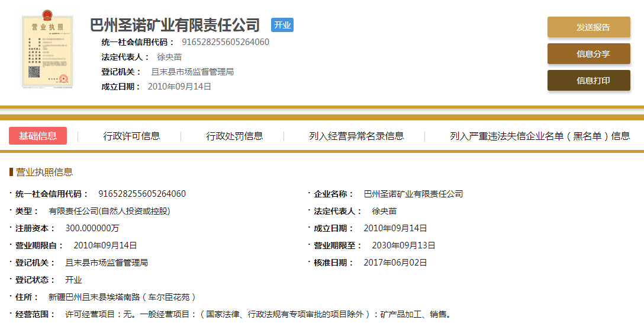This screenshot has width=644, height=329.
Task: Click the 发送报告 button
Action: point(588,27)
